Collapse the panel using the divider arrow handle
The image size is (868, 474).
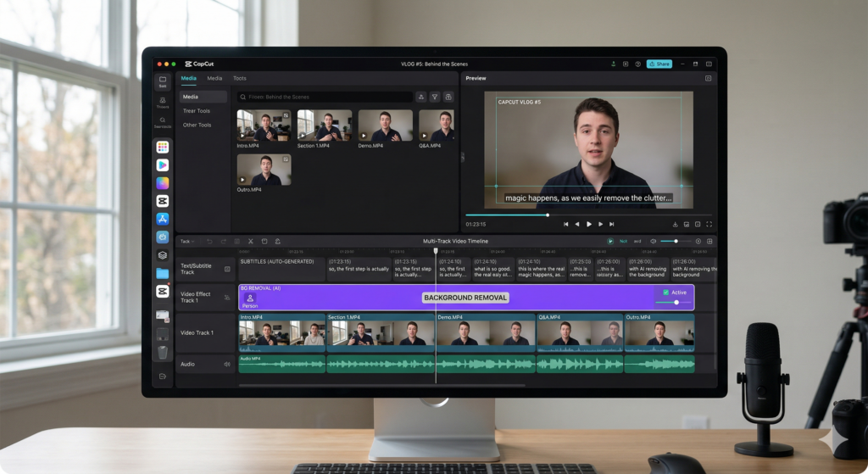coord(462,157)
